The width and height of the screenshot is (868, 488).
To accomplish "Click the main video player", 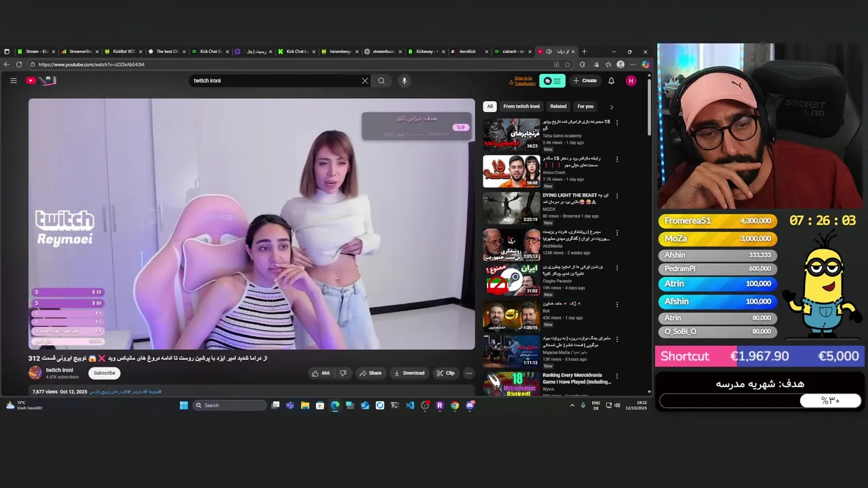I will click(252, 224).
